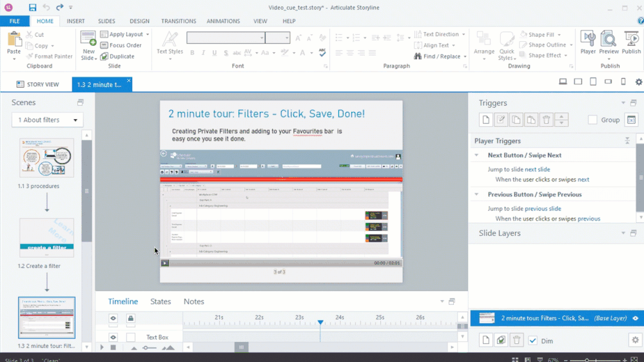Click the timeline playhead marker
The image size is (644, 362).
[x=320, y=323]
